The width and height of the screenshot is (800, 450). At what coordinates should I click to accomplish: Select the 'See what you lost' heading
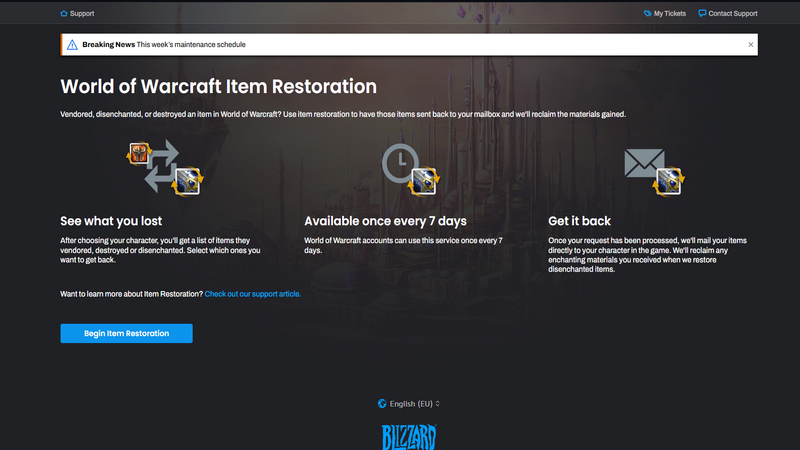point(111,221)
